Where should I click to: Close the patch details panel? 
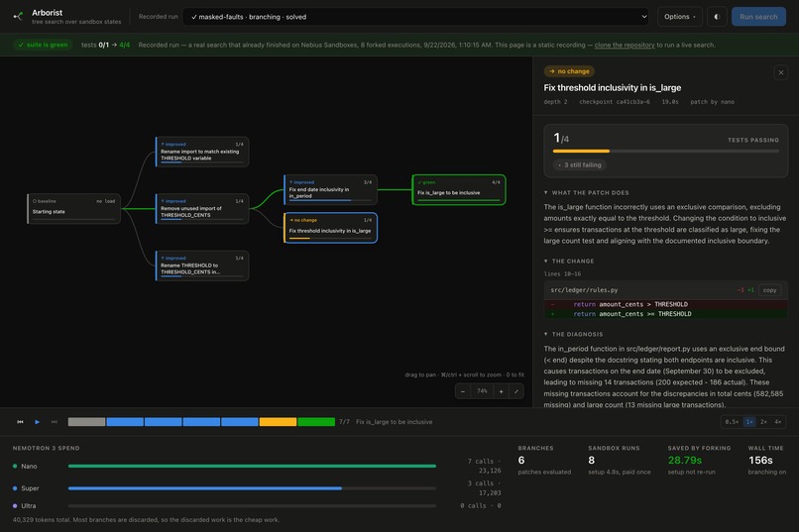pyautogui.click(x=780, y=72)
